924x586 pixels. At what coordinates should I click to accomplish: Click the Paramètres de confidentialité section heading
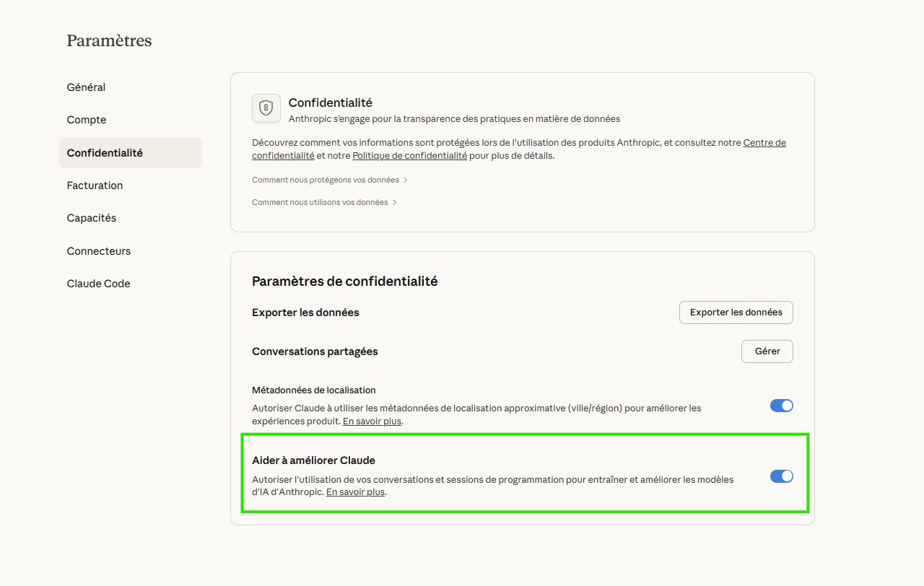344,281
